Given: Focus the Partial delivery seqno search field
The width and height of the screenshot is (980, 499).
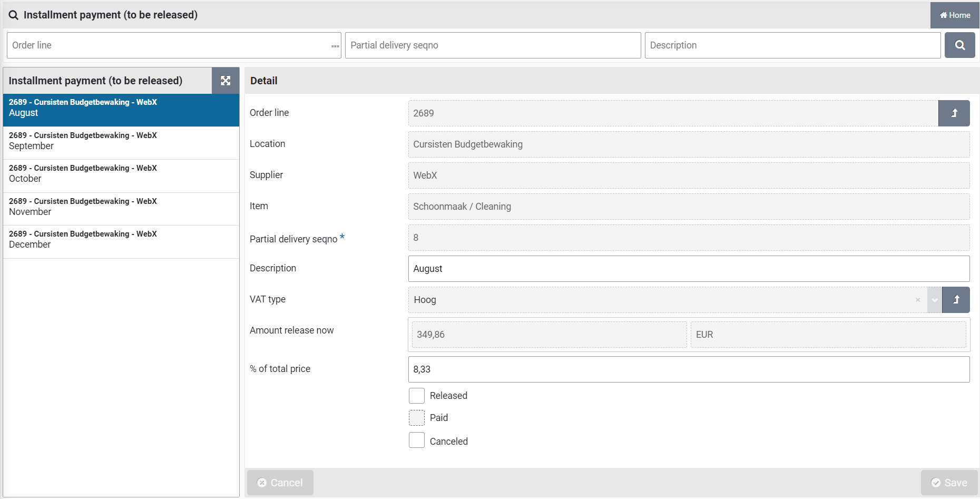Looking at the screenshot, I should pos(493,45).
